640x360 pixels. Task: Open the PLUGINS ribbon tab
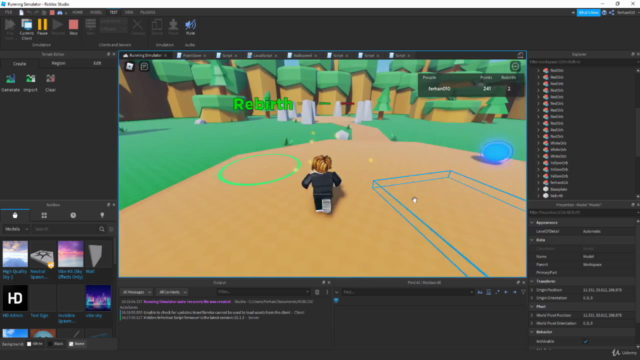(148, 13)
